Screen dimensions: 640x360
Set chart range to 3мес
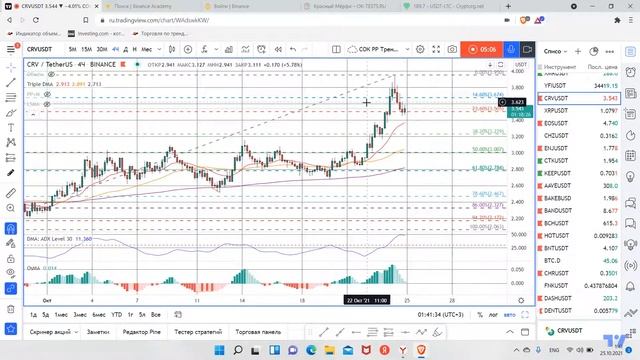tap(80, 315)
